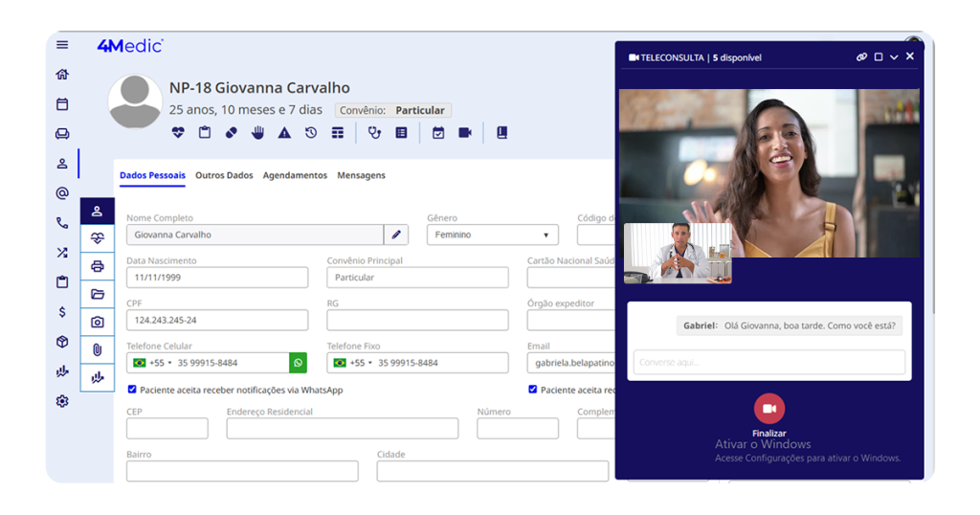This screenshot has width=980, height=515.
Task: Open the camera icon in the vertical tab strip
Action: click(97, 323)
